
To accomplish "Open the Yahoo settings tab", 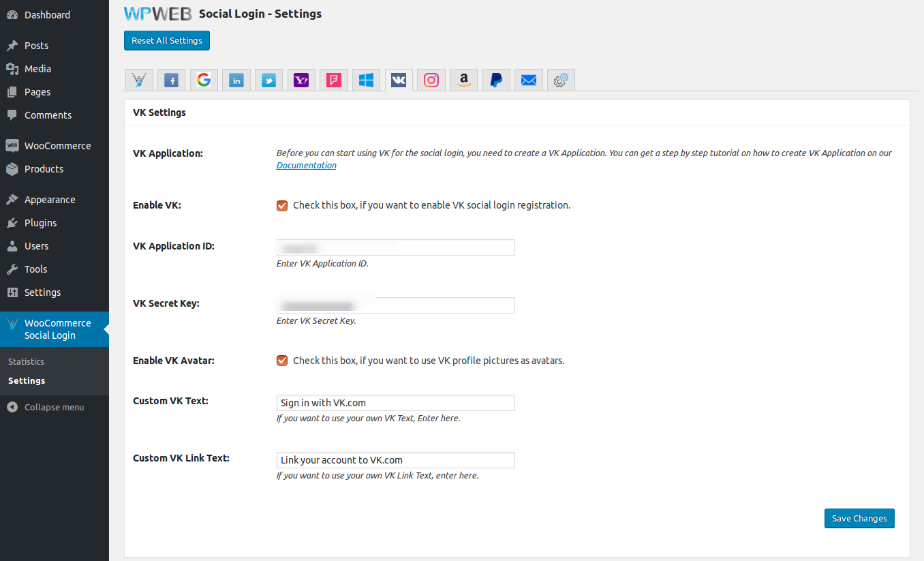I will (301, 80).
